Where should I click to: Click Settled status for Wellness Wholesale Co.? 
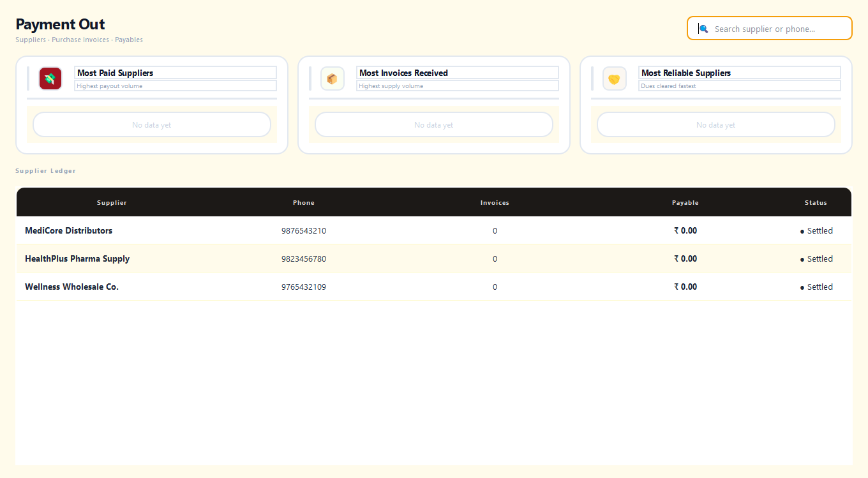[816, 287]
